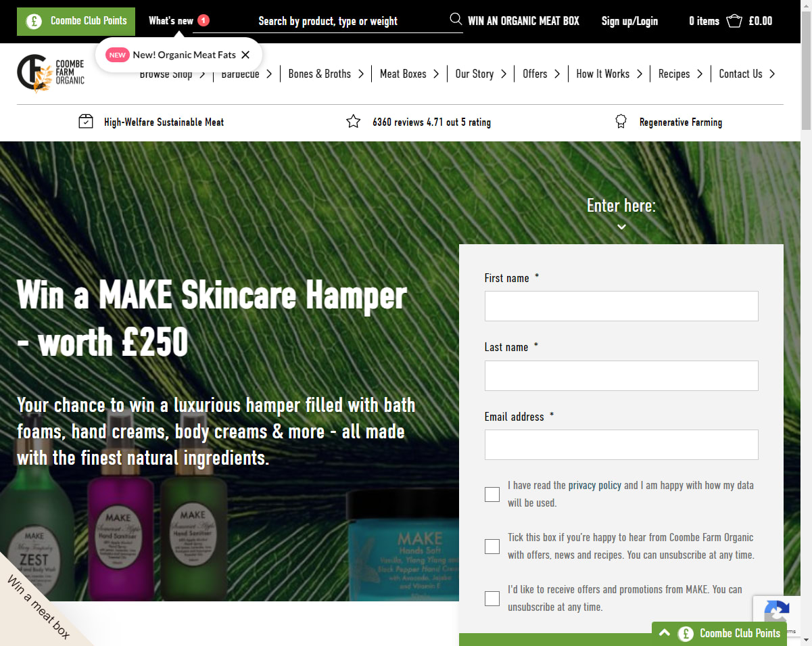812x646 pixels.
Task: Select the Regenerative Farming rosette icon
Action: (x=621, y=120)
